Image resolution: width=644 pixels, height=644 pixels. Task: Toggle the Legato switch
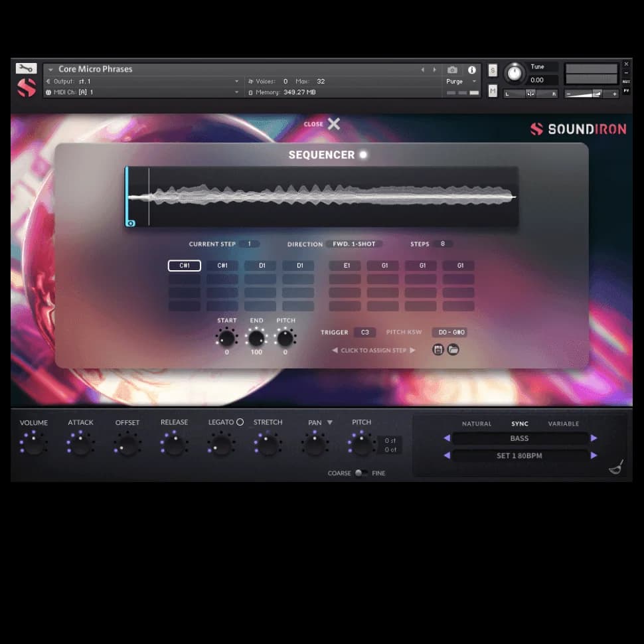(x=240, y=422)
